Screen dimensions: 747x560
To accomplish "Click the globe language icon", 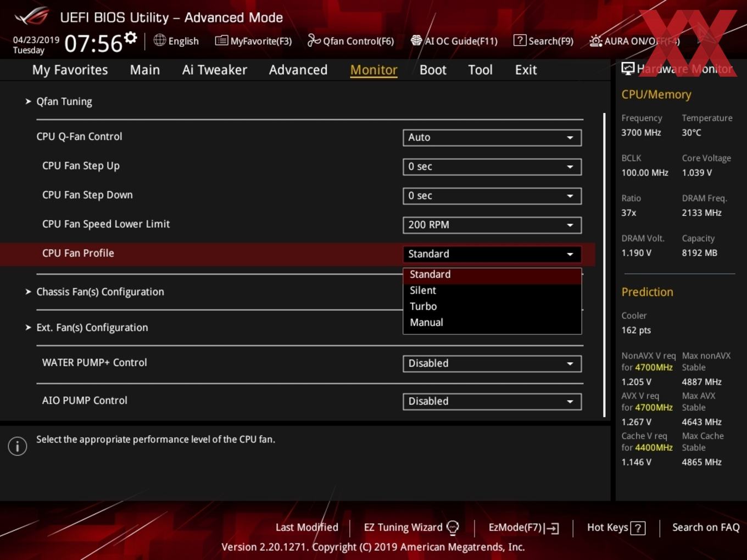I will (159, 40).
